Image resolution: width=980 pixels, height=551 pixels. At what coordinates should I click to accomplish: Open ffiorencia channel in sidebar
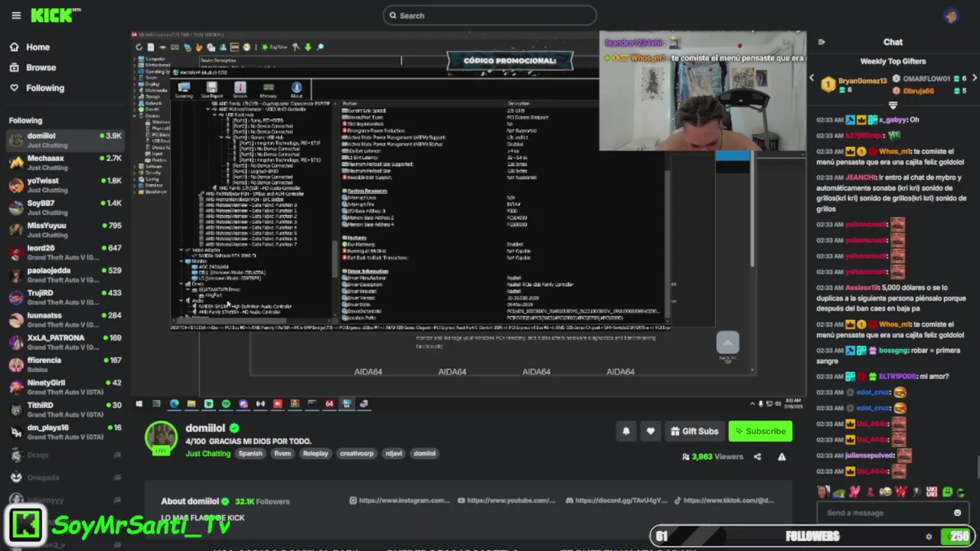[65, 364]
